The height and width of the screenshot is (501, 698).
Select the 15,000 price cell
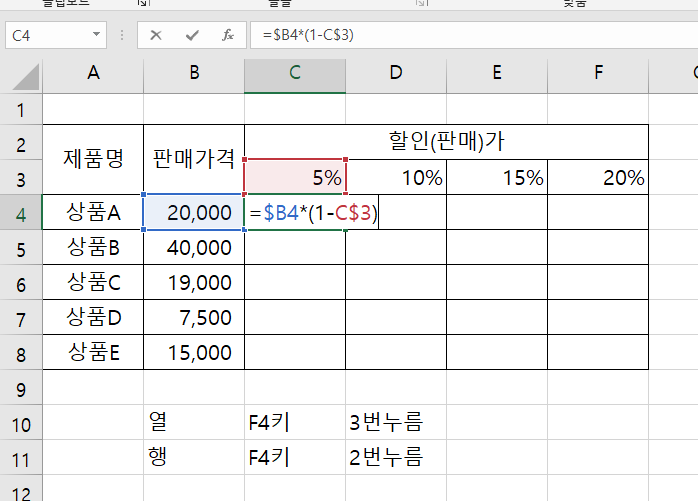coord(194,352)
